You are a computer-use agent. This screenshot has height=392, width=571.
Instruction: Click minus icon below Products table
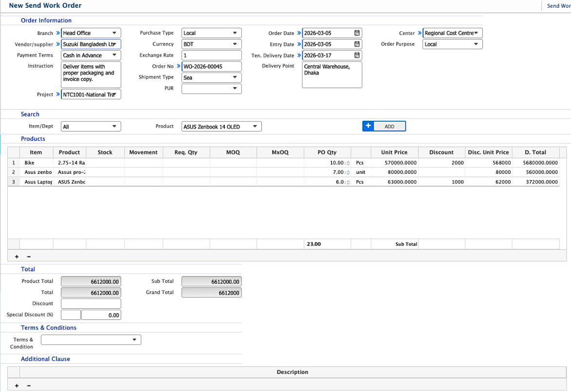29,257
